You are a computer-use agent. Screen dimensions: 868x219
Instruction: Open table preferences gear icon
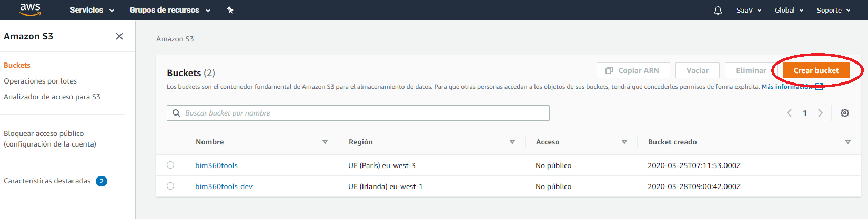(845, 113)
